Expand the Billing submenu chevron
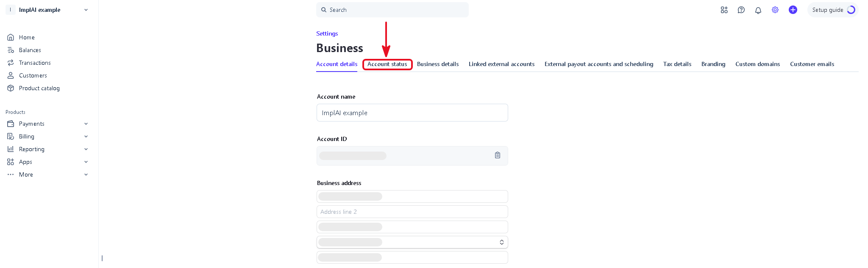This screenshot has width=868, height=268. pos(86,136)
